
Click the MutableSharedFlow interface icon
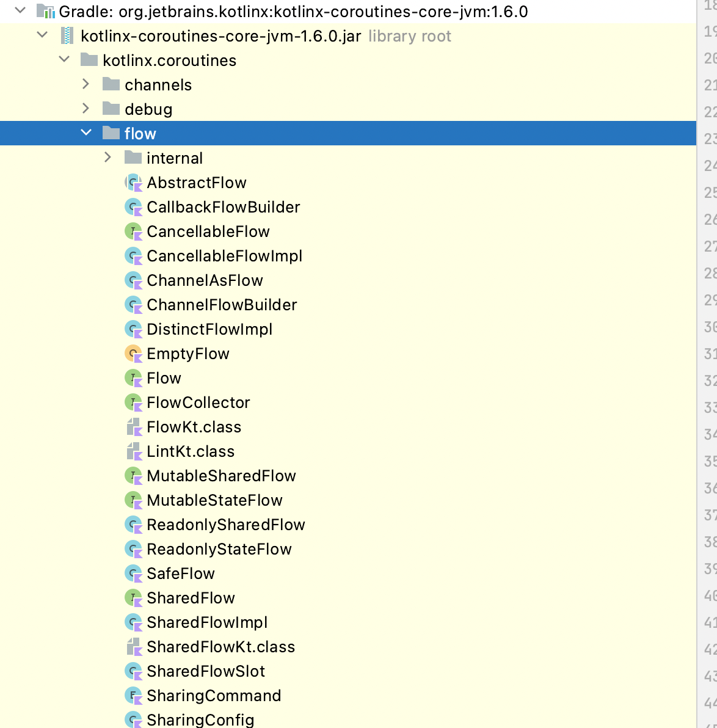[x=134, y=476]
